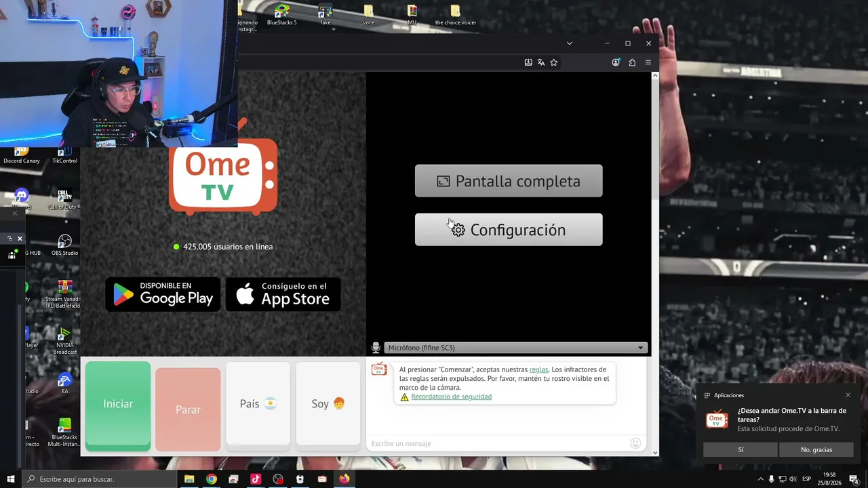Open the TikTok app from the taskbar

tap(256, 479)
